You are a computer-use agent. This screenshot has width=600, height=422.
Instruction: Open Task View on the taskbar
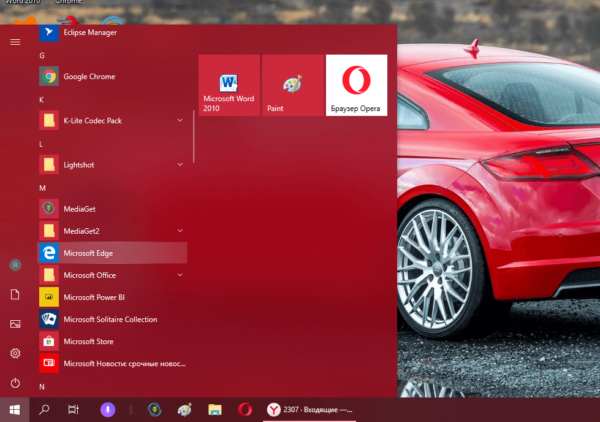coord(73,410)
